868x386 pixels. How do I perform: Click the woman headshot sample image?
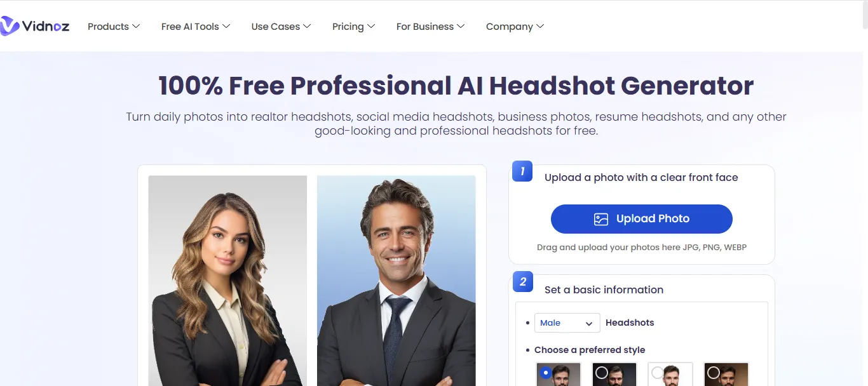pos(227,281)
